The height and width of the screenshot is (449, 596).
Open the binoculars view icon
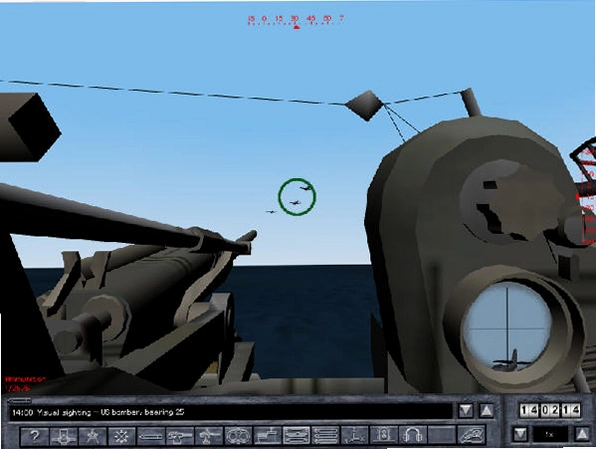(238, 436)
